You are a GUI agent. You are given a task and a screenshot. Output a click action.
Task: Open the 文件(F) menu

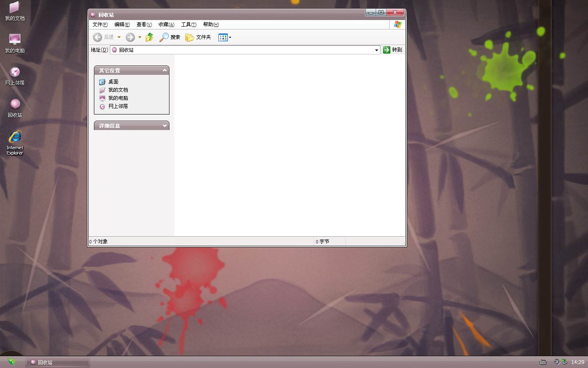coord(100,25)
